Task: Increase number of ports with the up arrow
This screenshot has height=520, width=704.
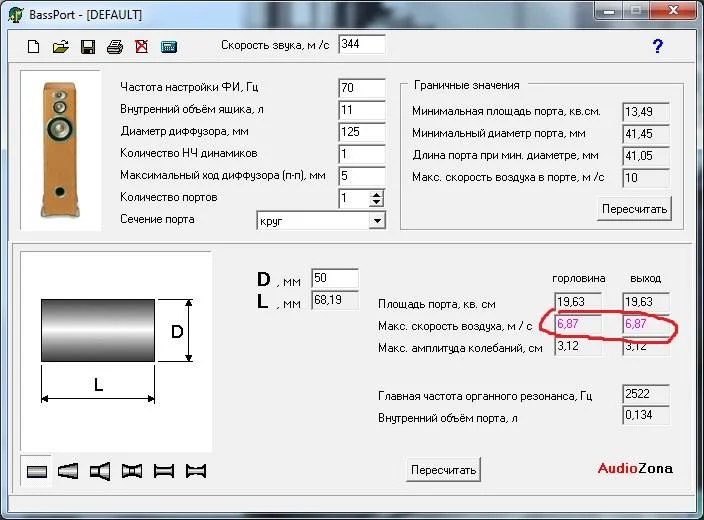Action: 376,194
